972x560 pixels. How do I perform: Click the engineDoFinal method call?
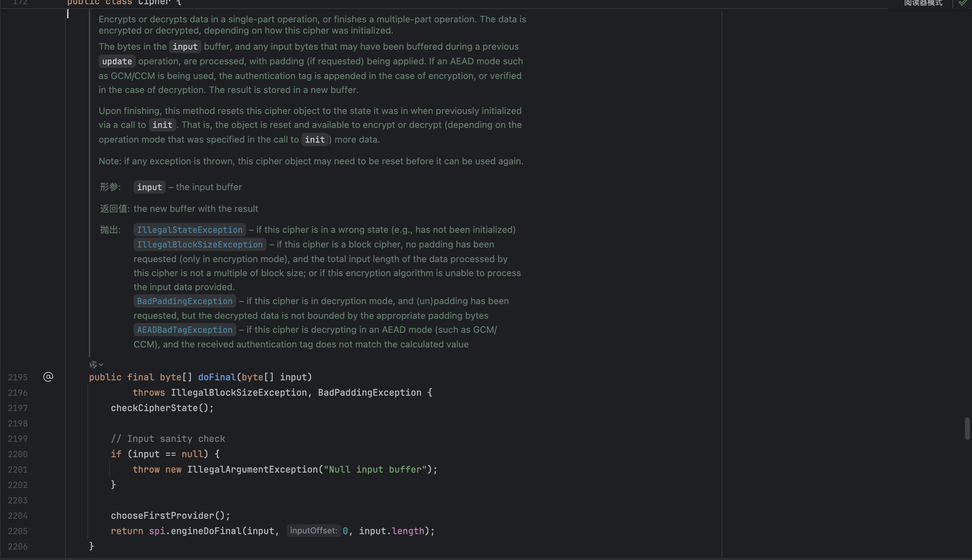tap(206, 531)
